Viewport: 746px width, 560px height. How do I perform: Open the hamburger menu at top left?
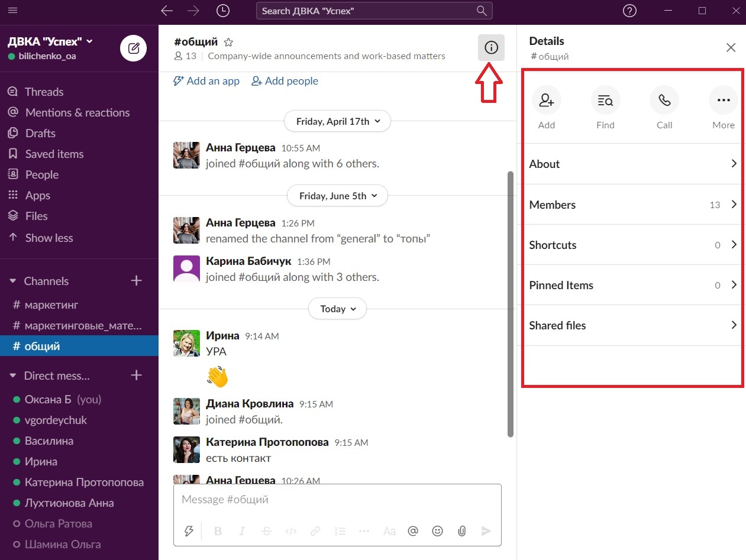[13, 11]
